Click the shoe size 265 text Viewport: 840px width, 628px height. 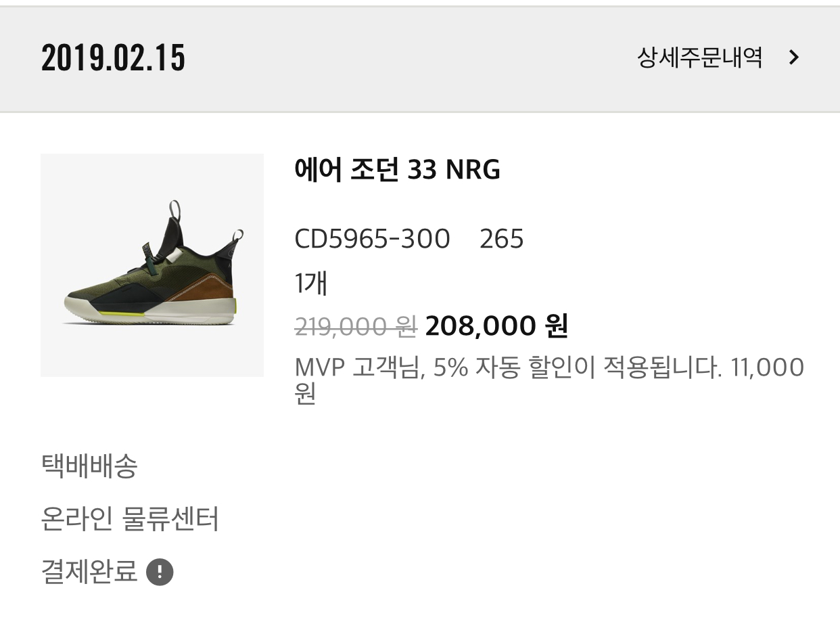pos(501,239)
